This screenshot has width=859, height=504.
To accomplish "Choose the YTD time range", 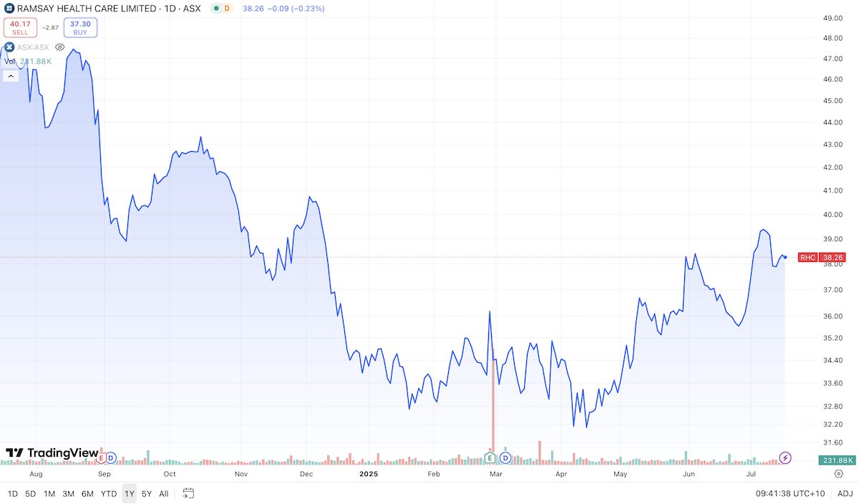I will 109,493.
